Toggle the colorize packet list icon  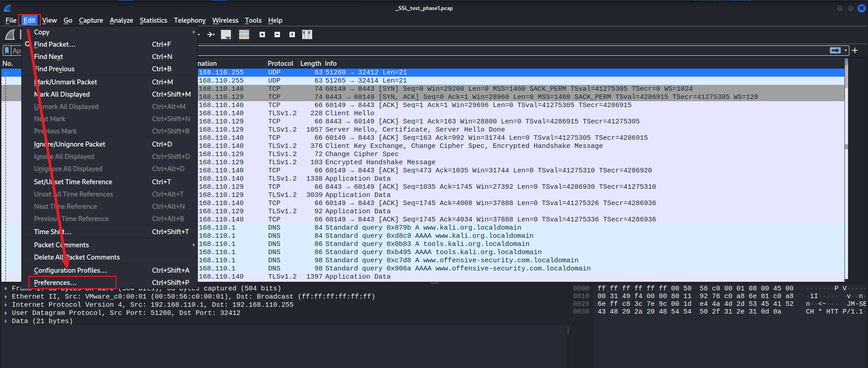tap(244, 34)
